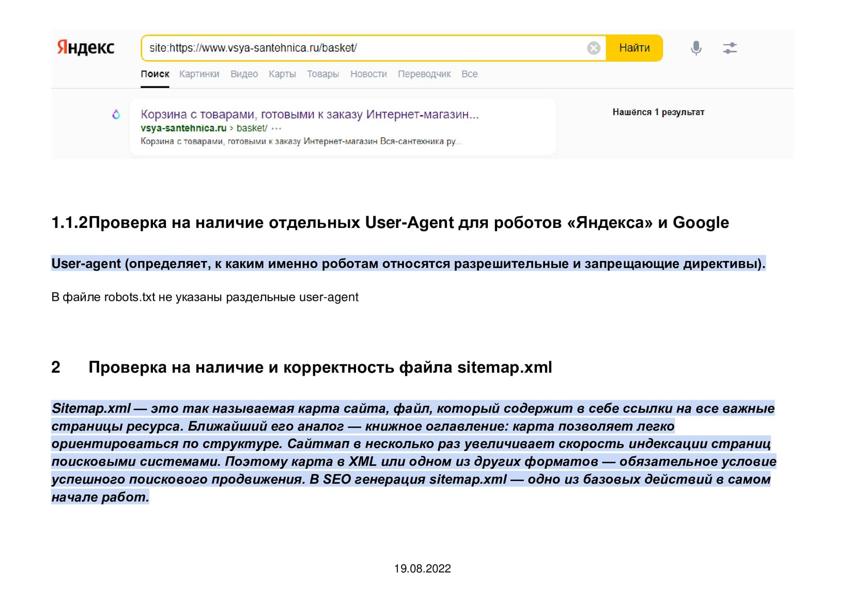Image resolution: width=868 pixels, height=614 pixels.
Task: Switch to the Видео tab
Action: point(244,74)
